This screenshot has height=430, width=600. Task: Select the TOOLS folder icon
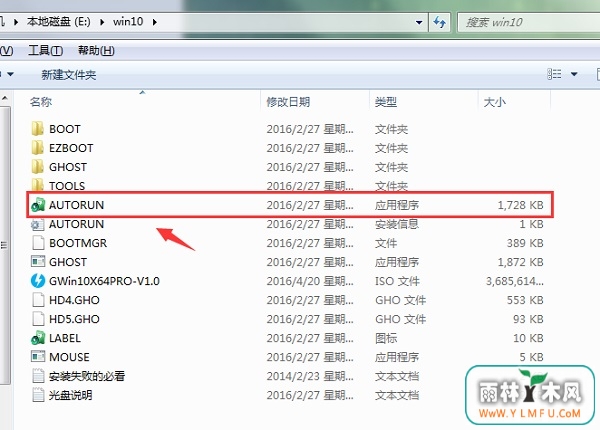pyautogui.click(x=38, y=185)
